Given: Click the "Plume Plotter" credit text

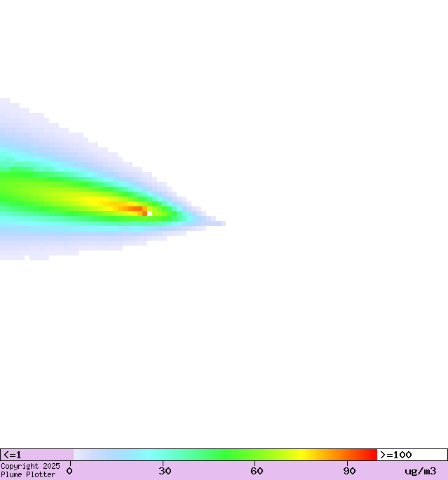Looking at the screenshot, I should [28, 475].
